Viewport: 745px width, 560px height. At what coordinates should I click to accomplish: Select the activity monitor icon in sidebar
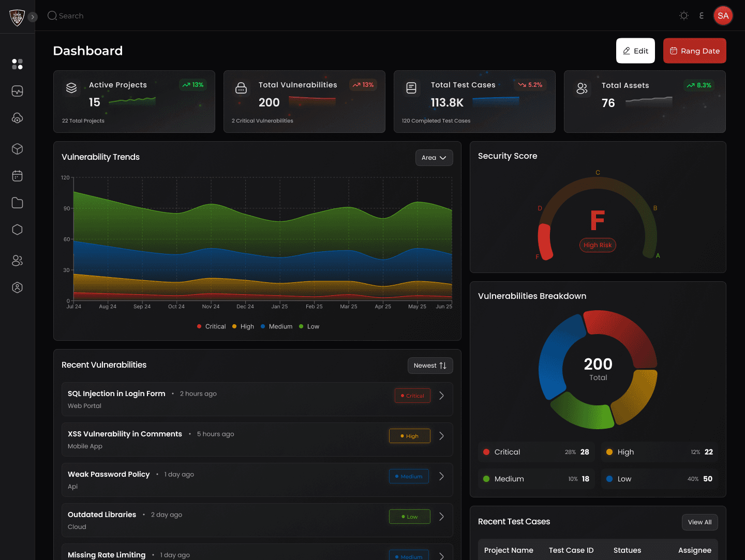pyautogui.click(x=17, y=91)
